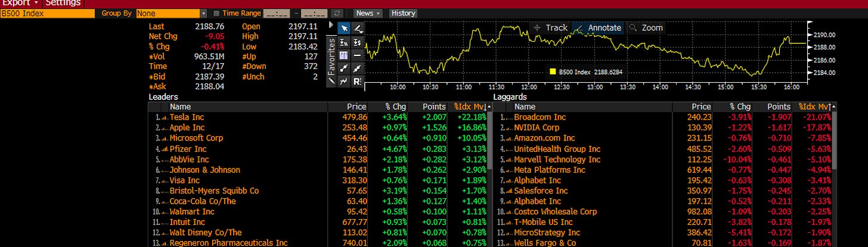Sort Leaders by Price column header
Viewport: 868px width, 247px height.
click(356, 107)
